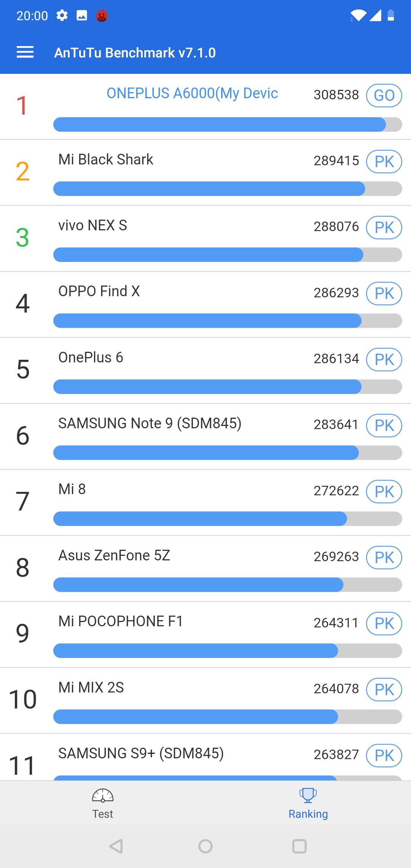411x868 pixels.
Task: Tap the AnTuTu notification icon in status bar
Action: coord(102,16)
